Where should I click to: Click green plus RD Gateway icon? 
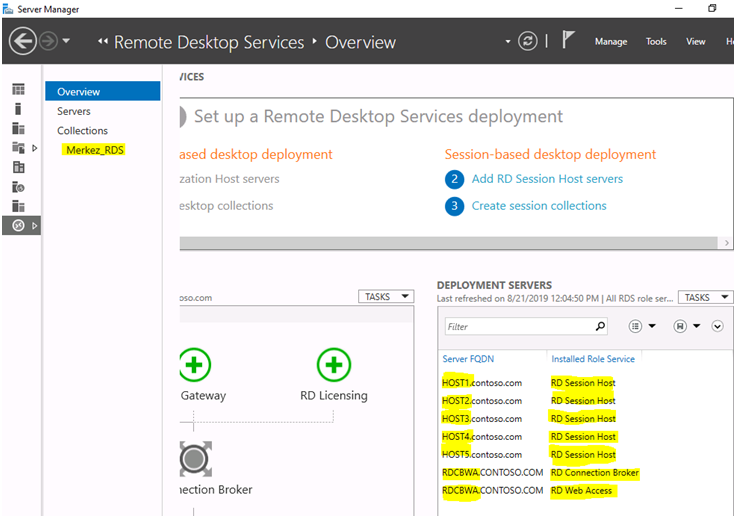[194, 365]
